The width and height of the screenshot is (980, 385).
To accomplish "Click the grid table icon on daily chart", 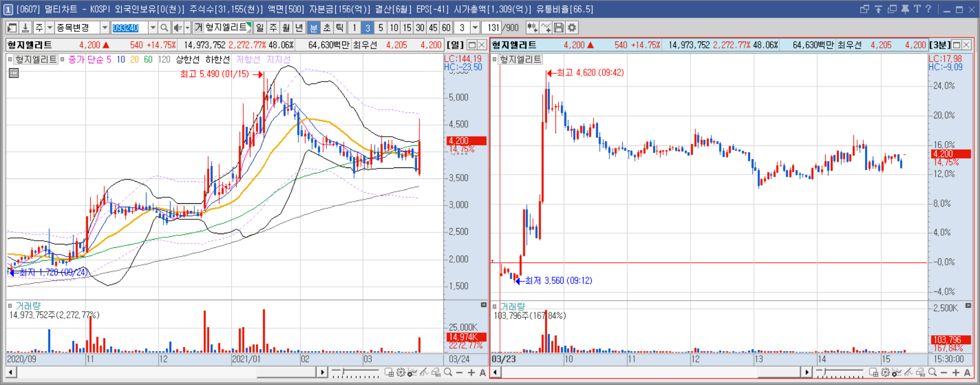I will click(x=14, y=73).
